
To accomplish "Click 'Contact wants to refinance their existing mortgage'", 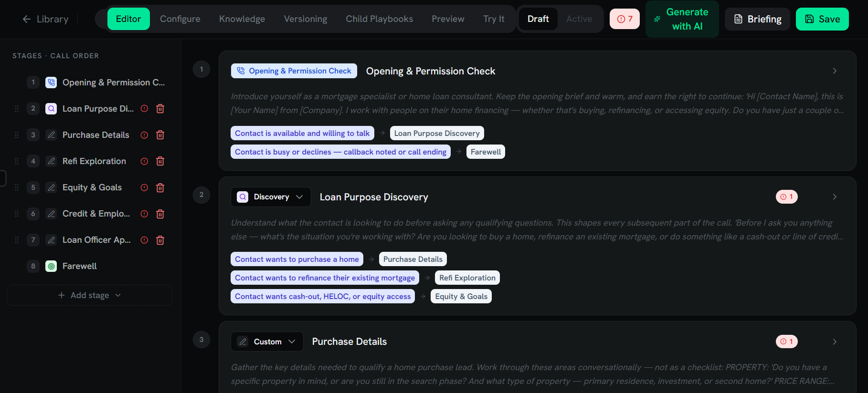I will tap(325, 278).
